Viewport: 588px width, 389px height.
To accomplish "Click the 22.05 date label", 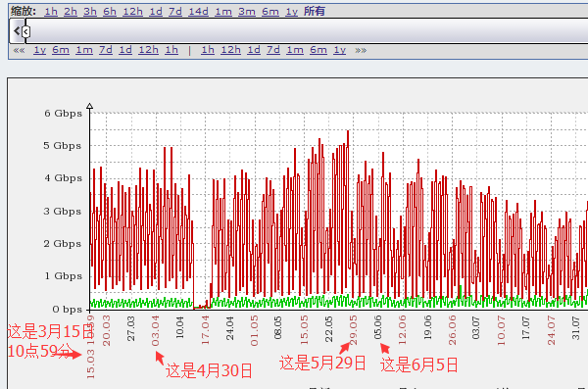I will tap(328, 329).
